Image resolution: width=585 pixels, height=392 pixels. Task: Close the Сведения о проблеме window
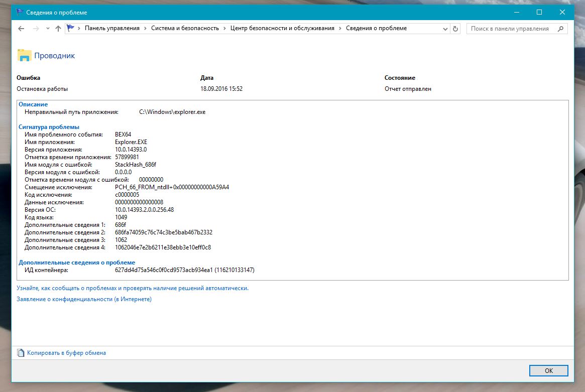coord(562,13)
